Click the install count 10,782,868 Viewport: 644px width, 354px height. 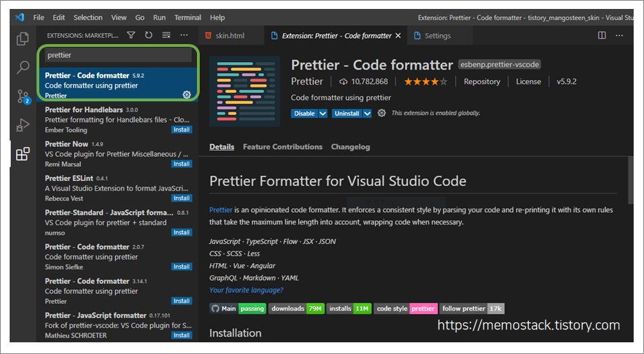click(364, 82)
